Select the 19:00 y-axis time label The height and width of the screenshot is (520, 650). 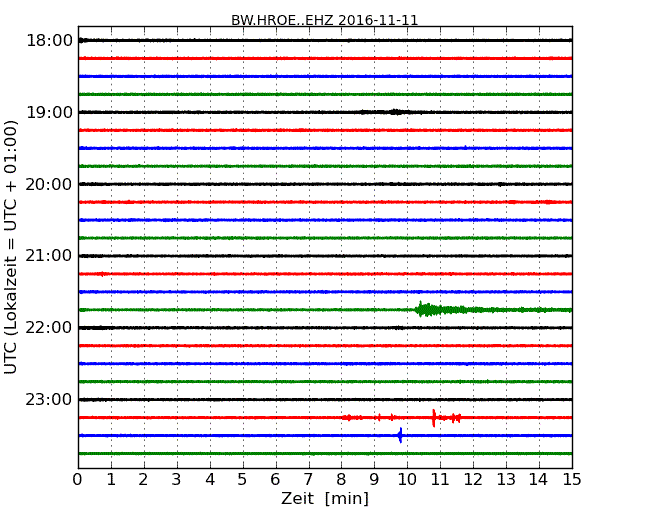pyautogui.click(x=49, y=112)
